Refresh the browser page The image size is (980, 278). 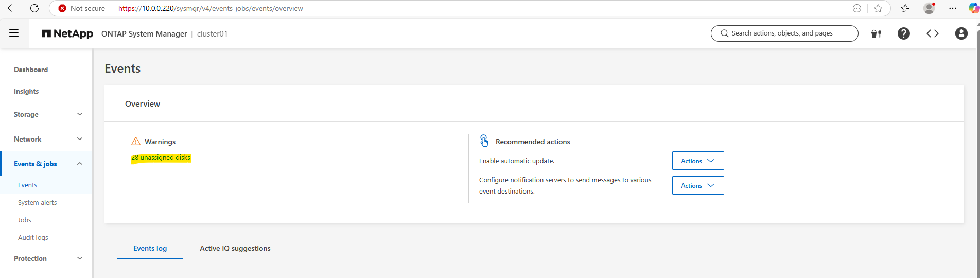34,8
